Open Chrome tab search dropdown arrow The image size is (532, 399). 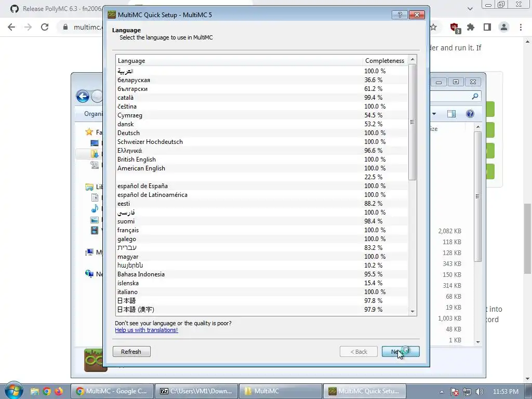click(x=470, y=9)
